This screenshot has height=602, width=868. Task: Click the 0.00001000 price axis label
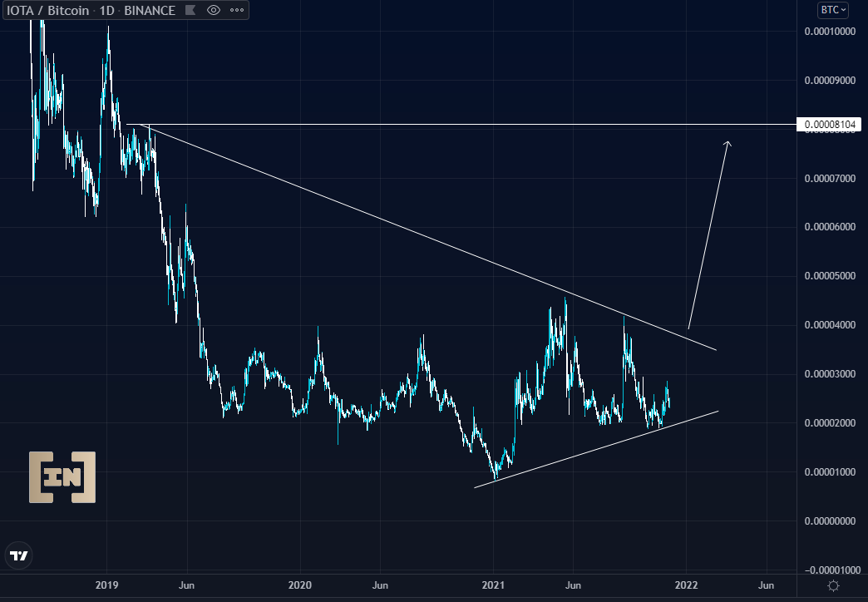point(829,471)
